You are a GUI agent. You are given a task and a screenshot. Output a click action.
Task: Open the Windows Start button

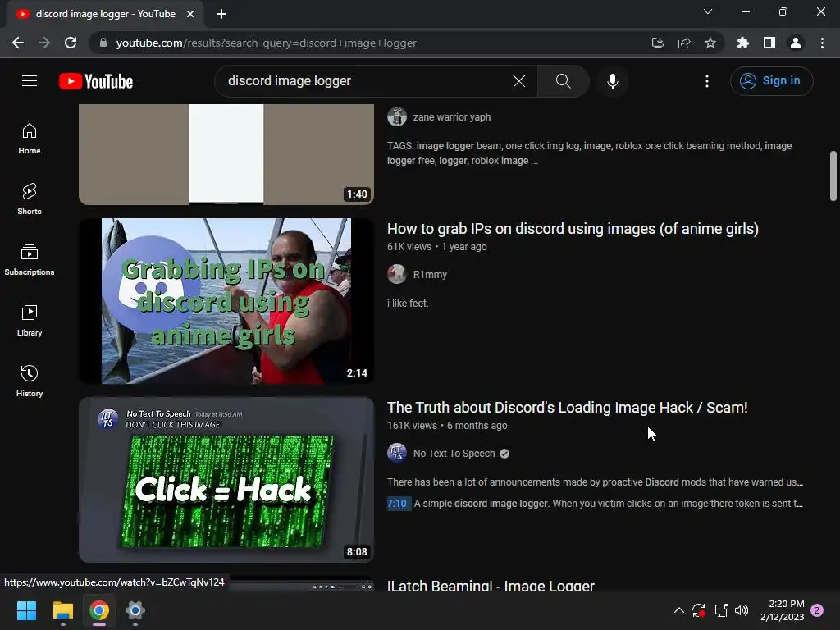point(27,610)
